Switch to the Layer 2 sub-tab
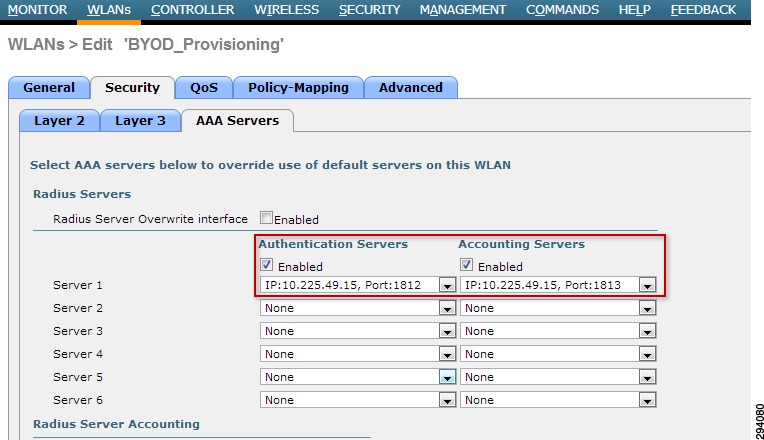 click(59, 121)
